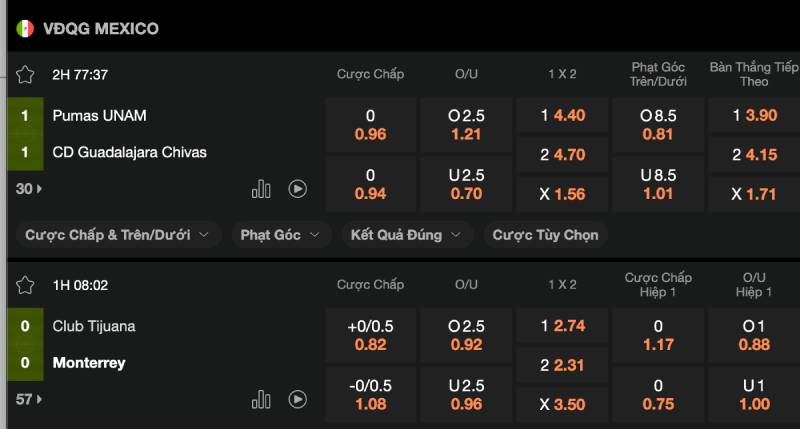Open the Cược Chấp & Trên/Dưới dropdown
The height and width of the screenshot is (429, 800).
117,235
